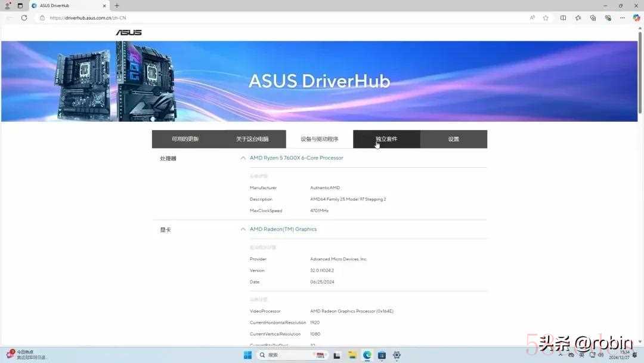Click the VideoProcessor label
The height and width of the screenshot is (363, 644).
click(x=265, y=311)
